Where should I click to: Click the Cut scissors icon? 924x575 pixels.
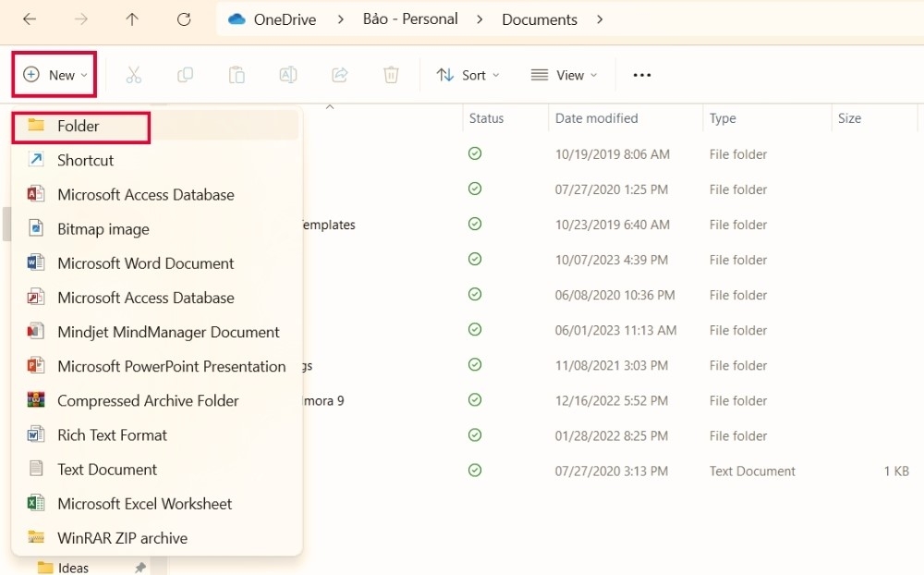(x=133, y=75)
